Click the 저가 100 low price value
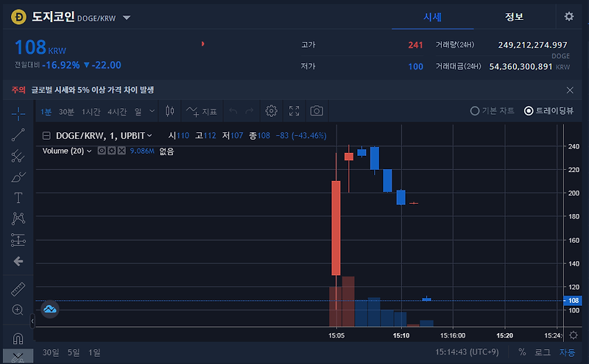This screenshot has width=589, height=364. click(x=415, y=67)
